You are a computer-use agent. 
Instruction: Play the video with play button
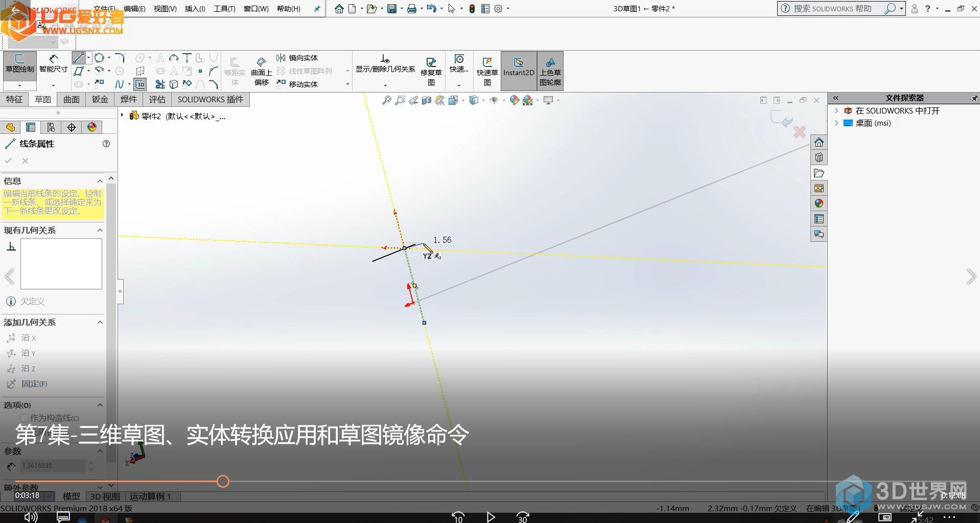(x=491, y=517)
